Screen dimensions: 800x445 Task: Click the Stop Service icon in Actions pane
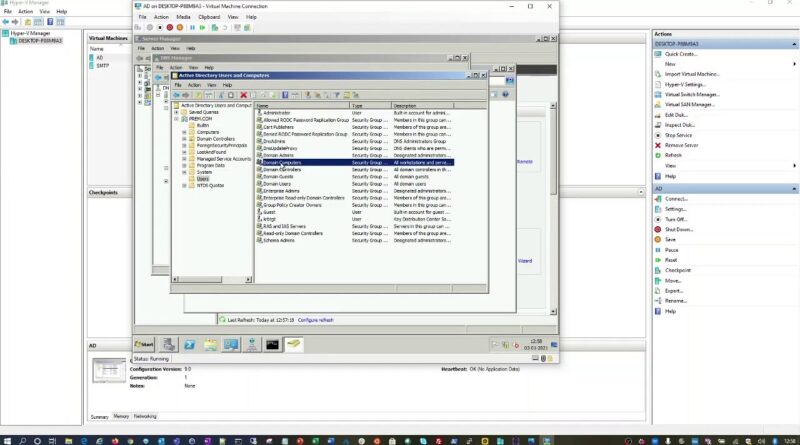click(658, 135)
